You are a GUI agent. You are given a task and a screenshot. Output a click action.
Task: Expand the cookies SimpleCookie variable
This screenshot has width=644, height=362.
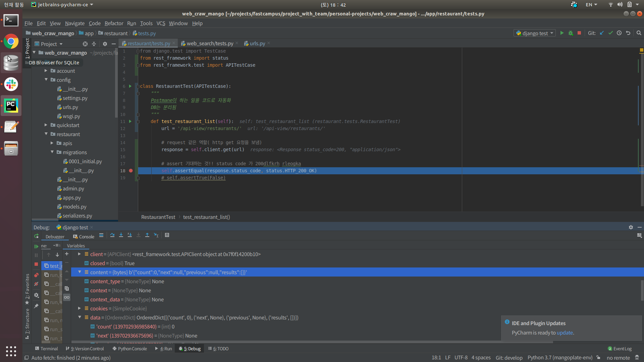click(79, 308)
